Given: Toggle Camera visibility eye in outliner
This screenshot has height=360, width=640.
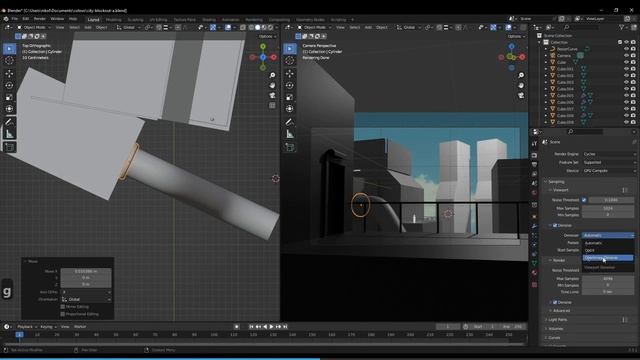Looking at the screenshot, I should pyautogui.click(x=626, y=56).
